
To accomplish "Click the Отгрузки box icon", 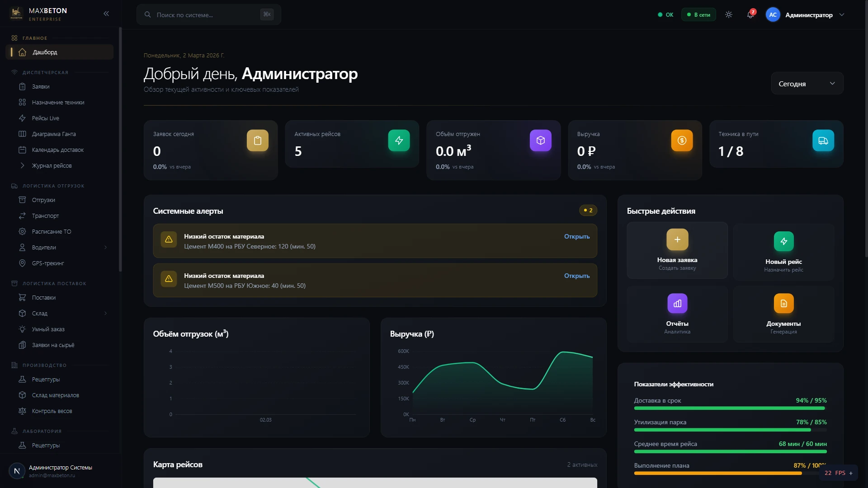I will [22, 200].
